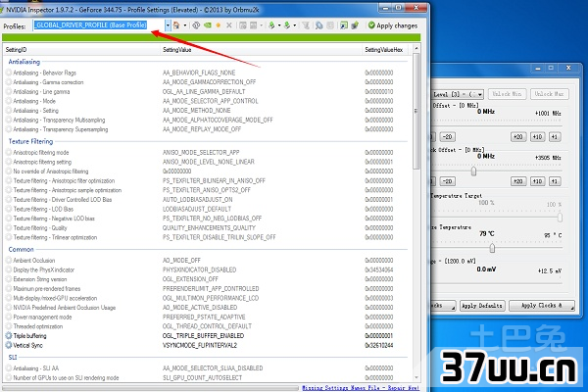This screenshot has height=392, width=588.
Task: Click the -20 button below the 0 MHz +1001 row
Action: pyautogui.click(x=448, y=137)
